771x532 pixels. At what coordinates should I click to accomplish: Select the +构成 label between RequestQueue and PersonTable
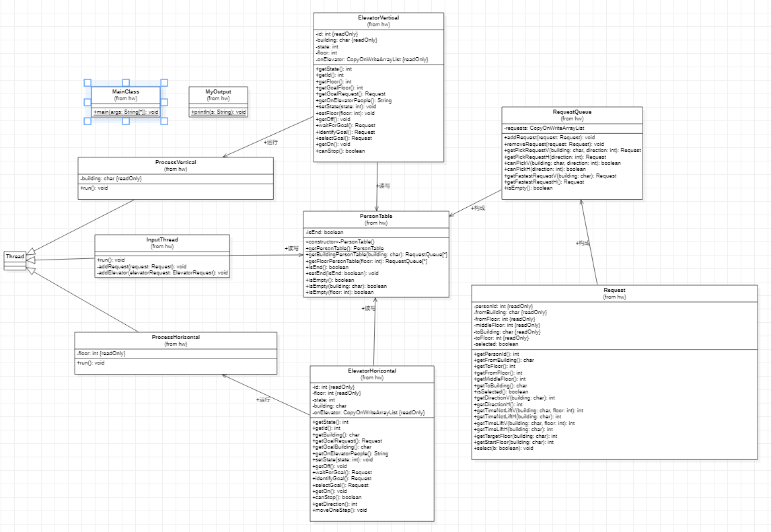coord(478,208)
